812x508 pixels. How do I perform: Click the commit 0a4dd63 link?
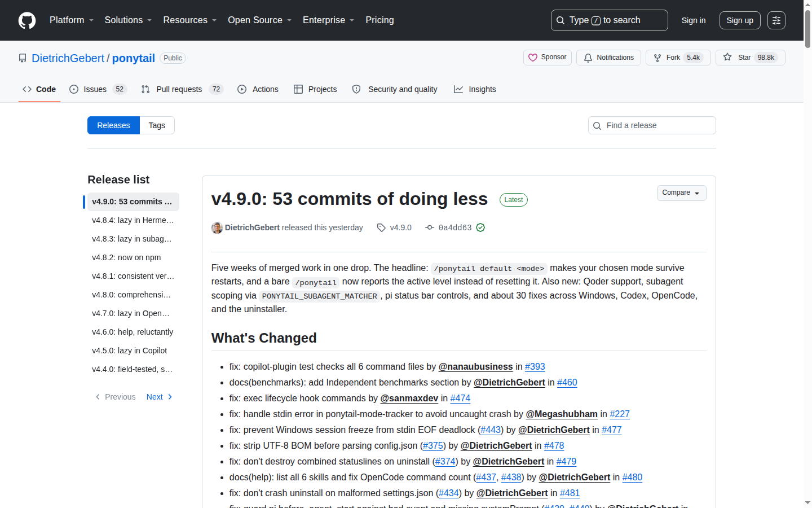454,227
